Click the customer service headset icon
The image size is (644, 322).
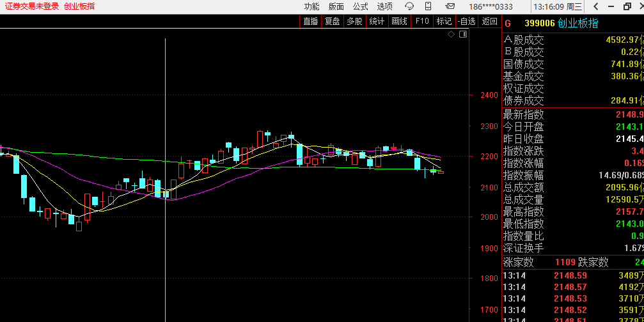point(409,6)
